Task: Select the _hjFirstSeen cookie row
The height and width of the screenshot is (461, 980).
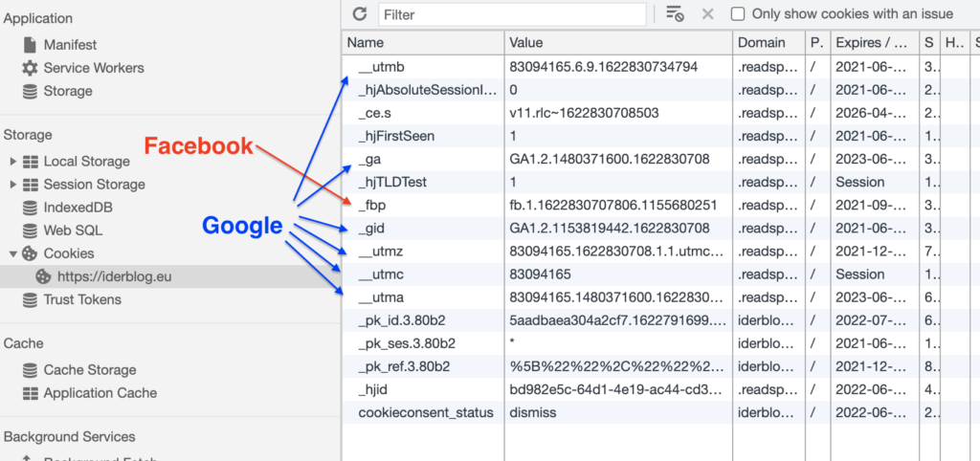Action: point(660,136)
